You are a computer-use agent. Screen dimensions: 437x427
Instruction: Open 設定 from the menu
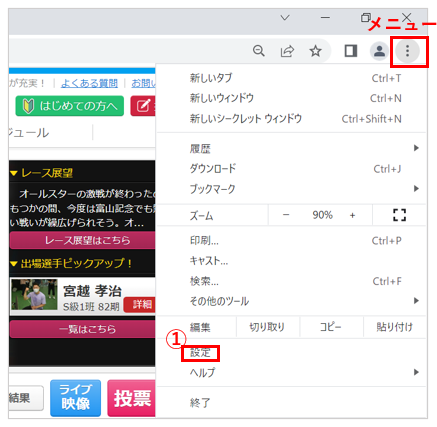(x=291, y=353)
